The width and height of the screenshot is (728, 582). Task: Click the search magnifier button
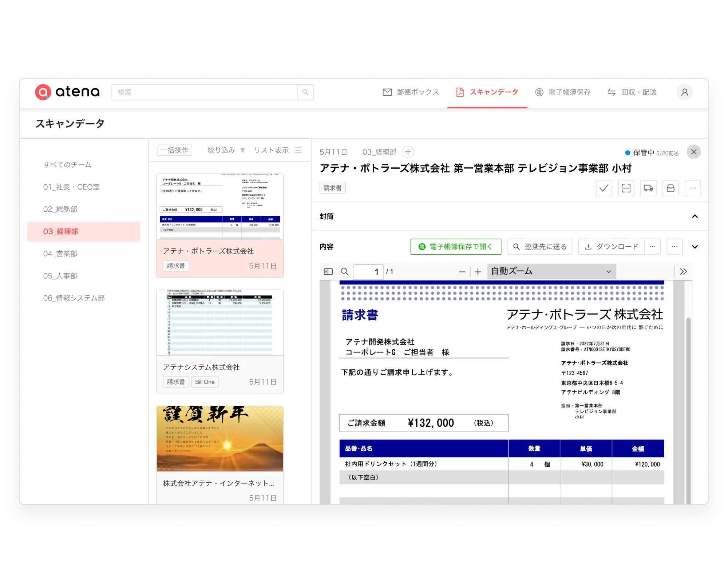pos(305,92)
